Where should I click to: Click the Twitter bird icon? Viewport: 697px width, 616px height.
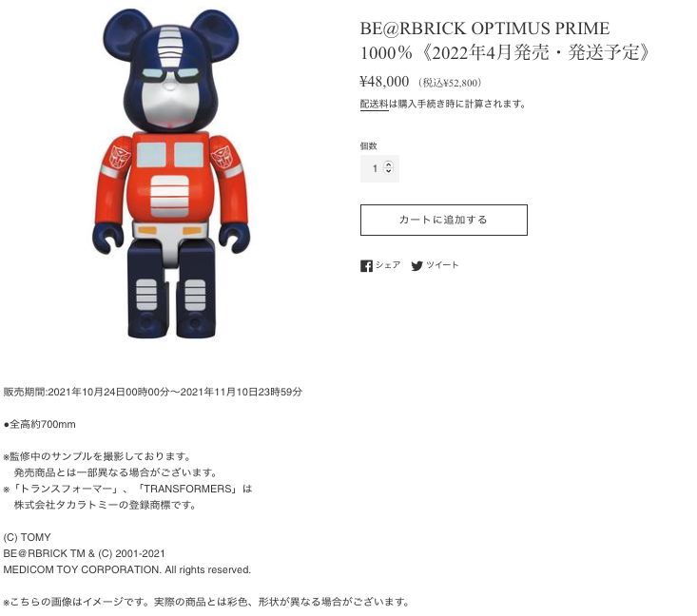coord(416,266)
